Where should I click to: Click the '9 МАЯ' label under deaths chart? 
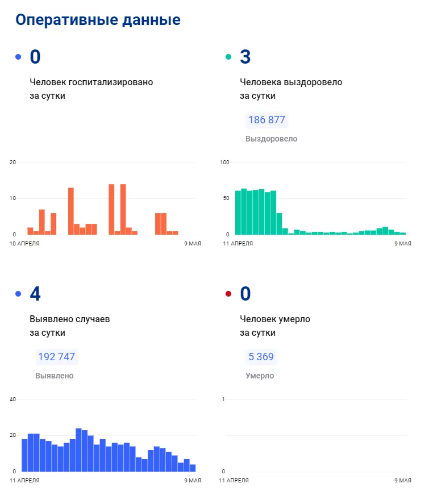[403, 481]
